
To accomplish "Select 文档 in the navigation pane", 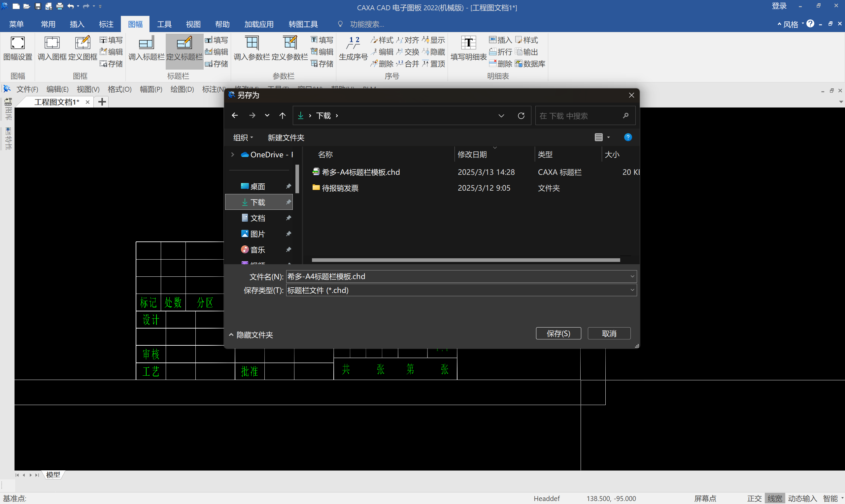I will pos(257,218).
